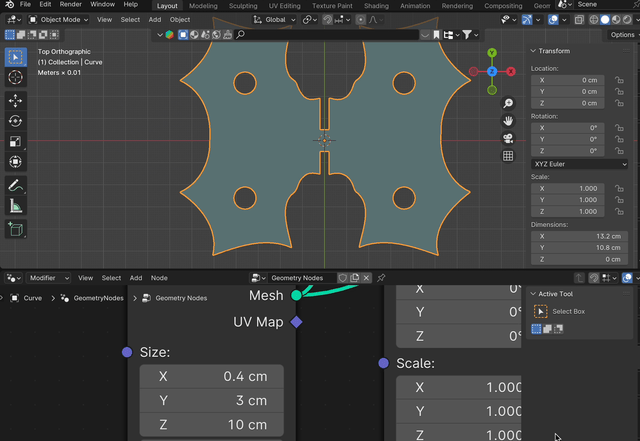Click the blue Z axis gizmo ball
The image size is (640, 441).
492,71
